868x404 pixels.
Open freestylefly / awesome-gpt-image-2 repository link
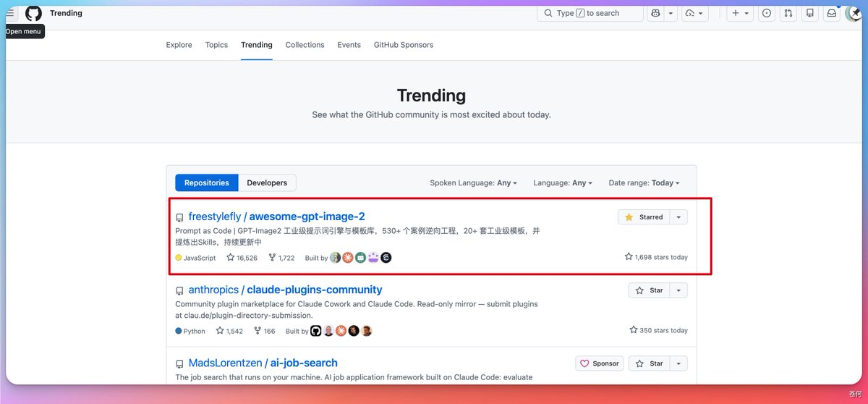276,216
